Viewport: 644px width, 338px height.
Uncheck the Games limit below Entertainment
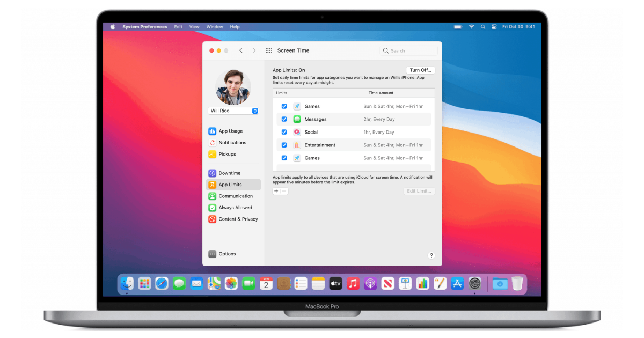tap(284, 158)
